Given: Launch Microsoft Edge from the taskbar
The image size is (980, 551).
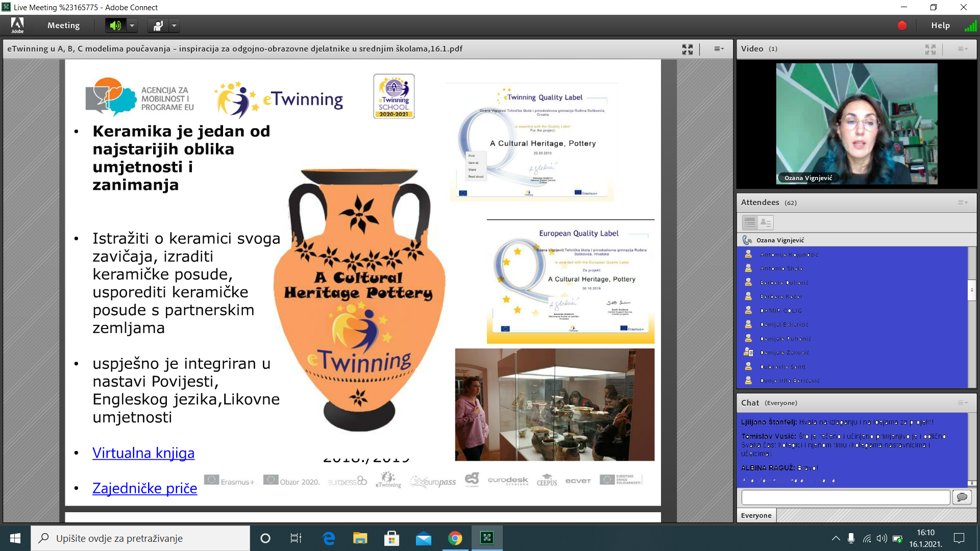Looking at the screenshot, I should 329,538.
